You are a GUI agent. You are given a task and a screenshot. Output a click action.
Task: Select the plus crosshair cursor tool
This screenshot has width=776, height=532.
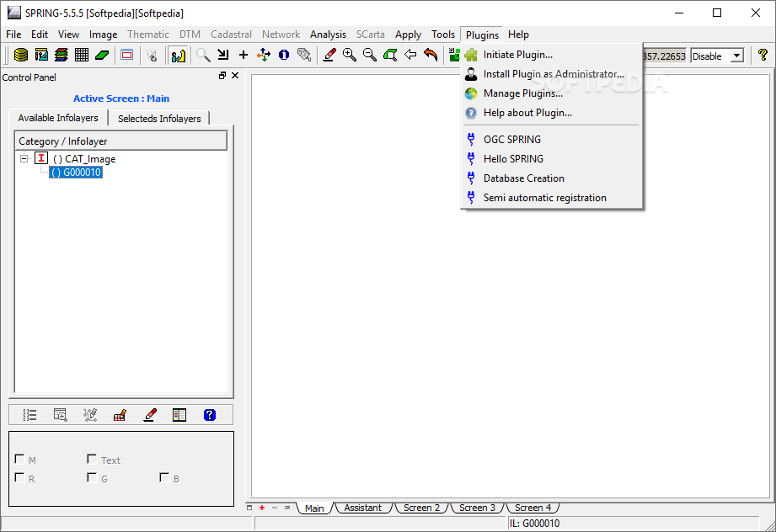click(243, 55)
